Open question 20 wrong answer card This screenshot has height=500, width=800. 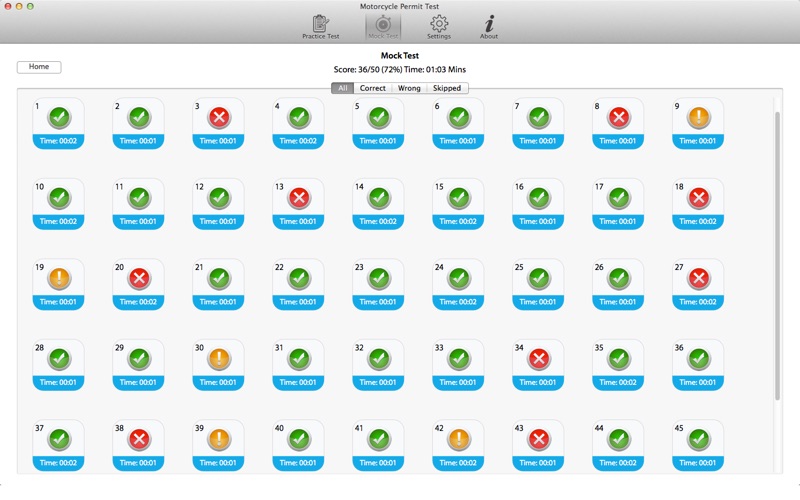[x=138, y=285]
